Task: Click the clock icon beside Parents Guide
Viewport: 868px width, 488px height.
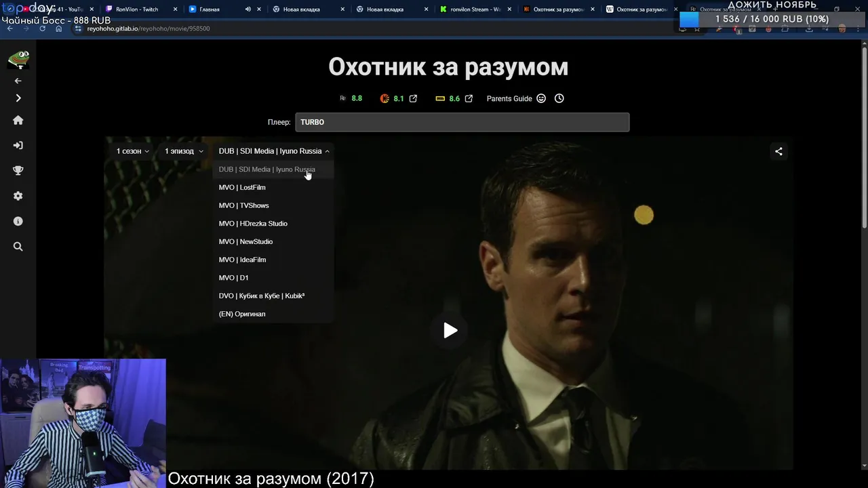Action: coord(559,98)
